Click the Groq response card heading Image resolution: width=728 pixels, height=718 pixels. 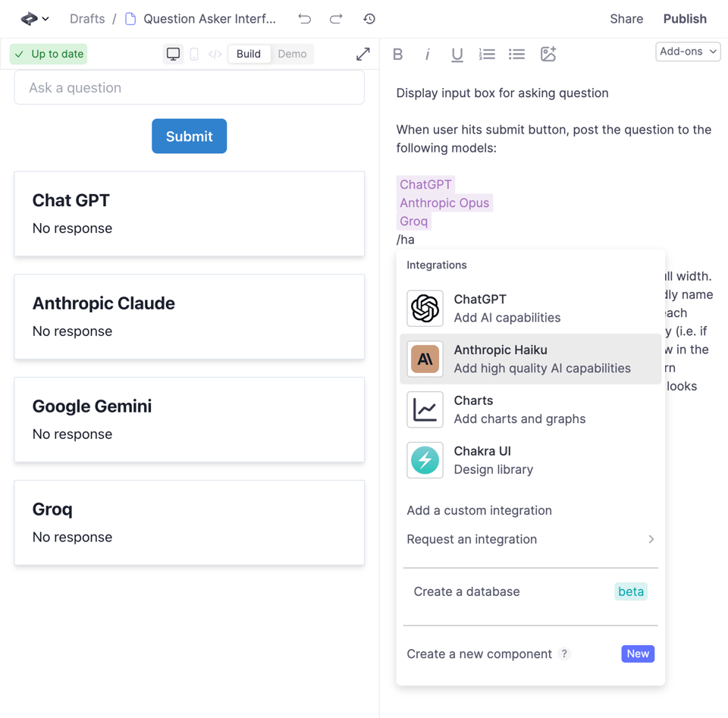click(x=52, y=509)
